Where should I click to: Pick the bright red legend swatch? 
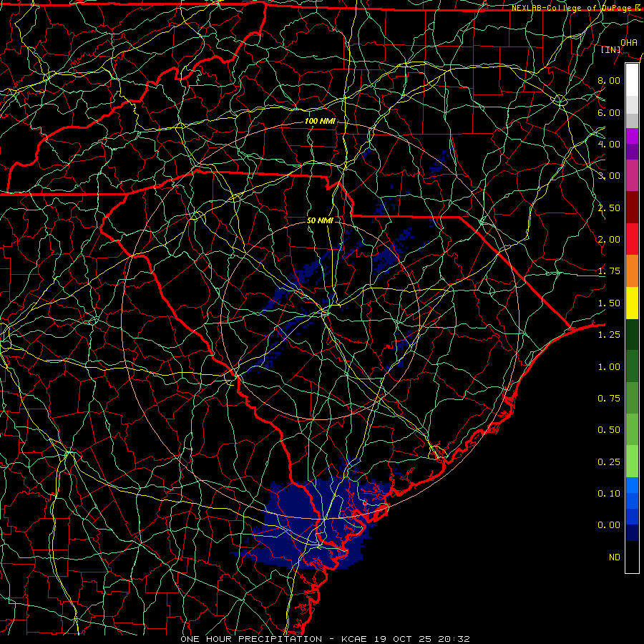632,240
